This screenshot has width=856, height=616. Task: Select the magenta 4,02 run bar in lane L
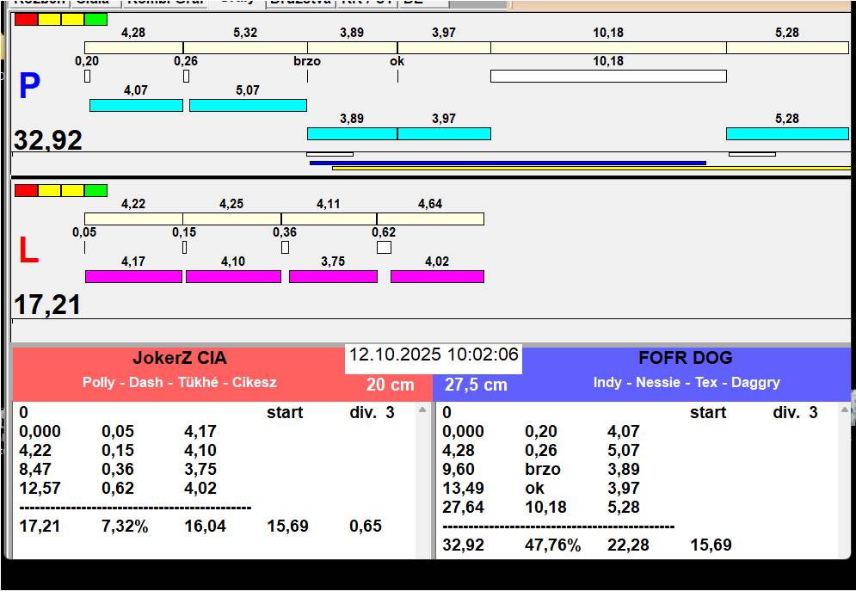coord(437,277)
